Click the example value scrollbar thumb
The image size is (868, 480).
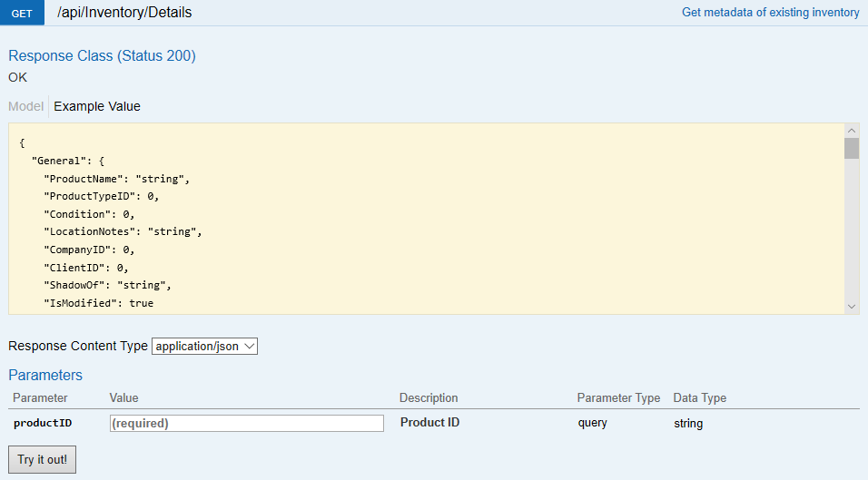point(852,148)
